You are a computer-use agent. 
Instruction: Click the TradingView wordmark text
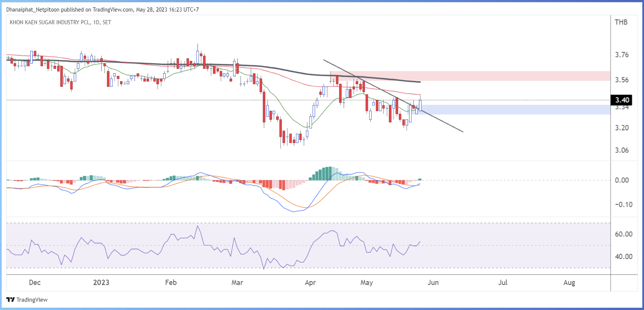tap(32, 300)
